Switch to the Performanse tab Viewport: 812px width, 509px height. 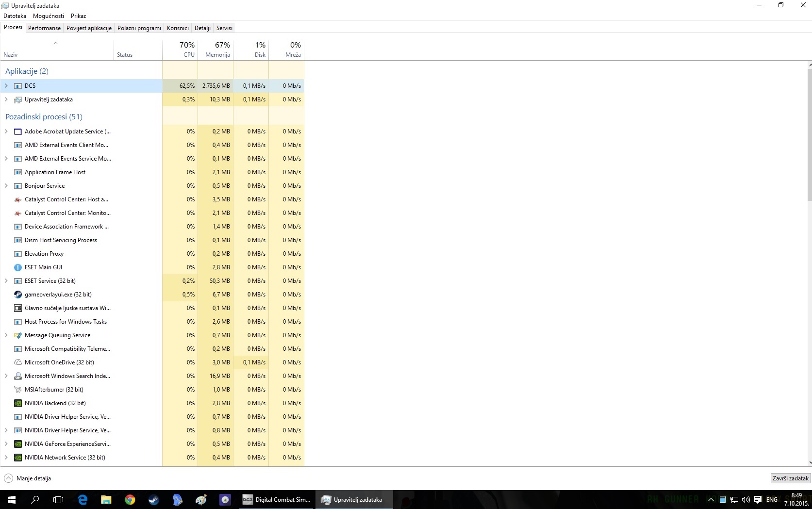(45, 28)
